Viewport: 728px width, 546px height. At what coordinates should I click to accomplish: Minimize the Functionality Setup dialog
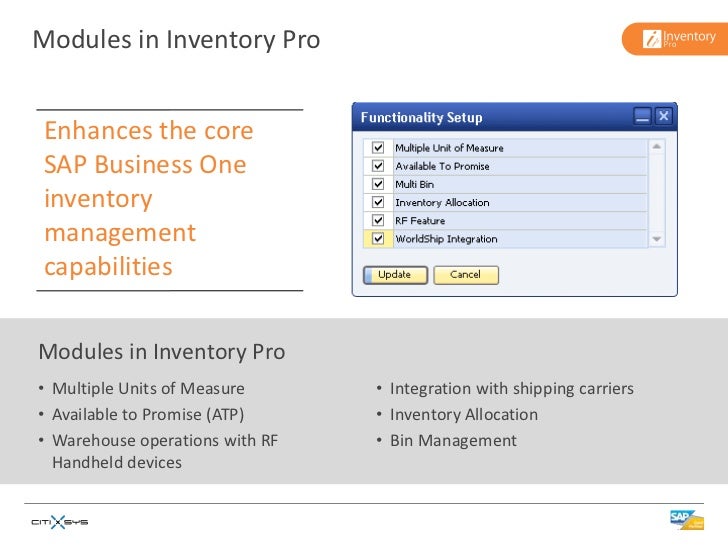coord(643,116)
